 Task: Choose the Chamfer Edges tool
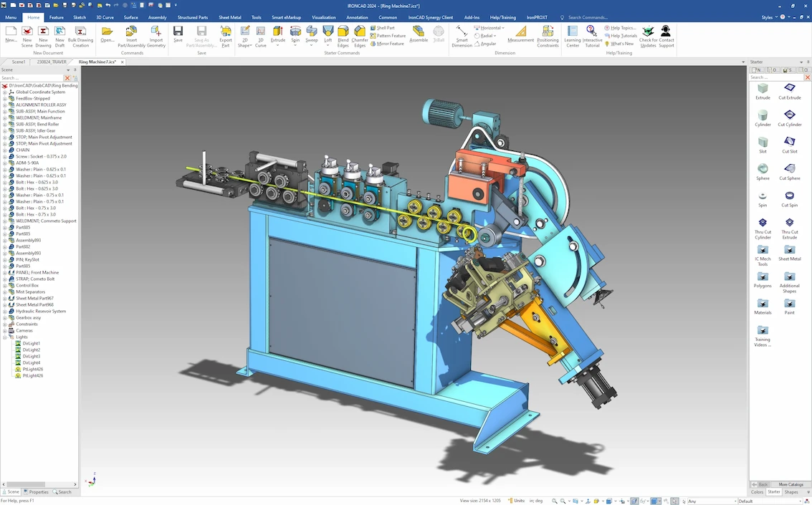click(x=360, y=35)
